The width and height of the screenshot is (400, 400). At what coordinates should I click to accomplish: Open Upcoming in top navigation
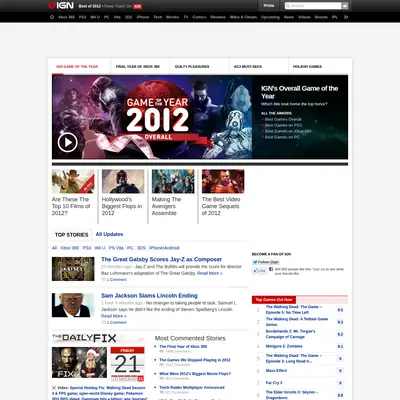pos(270,17)
